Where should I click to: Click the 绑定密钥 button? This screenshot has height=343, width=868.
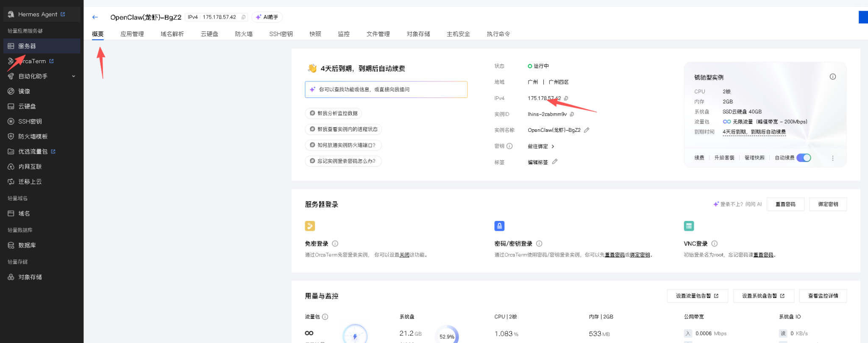pyautogui.click(x=828, y=204)
